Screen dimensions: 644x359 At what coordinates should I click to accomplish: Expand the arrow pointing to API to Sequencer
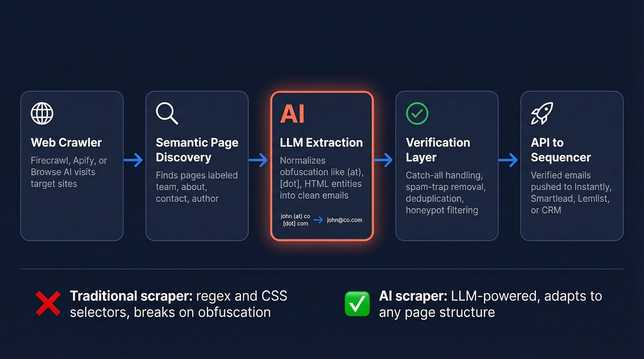(509, 160)
